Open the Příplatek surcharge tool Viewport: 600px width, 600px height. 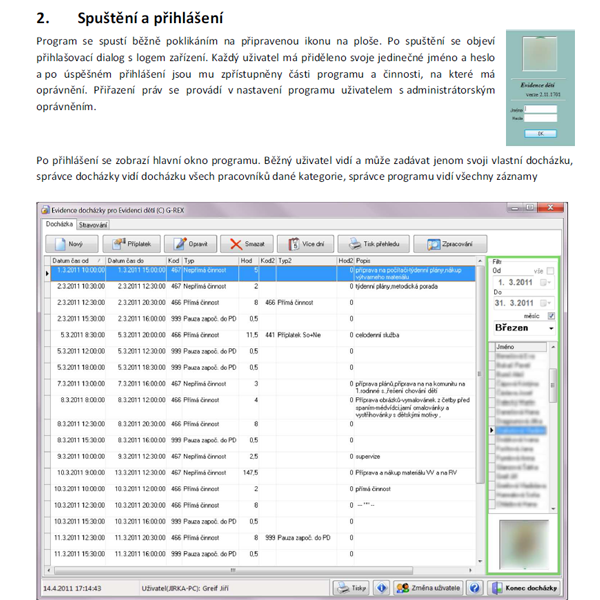(x=132, y=244)
